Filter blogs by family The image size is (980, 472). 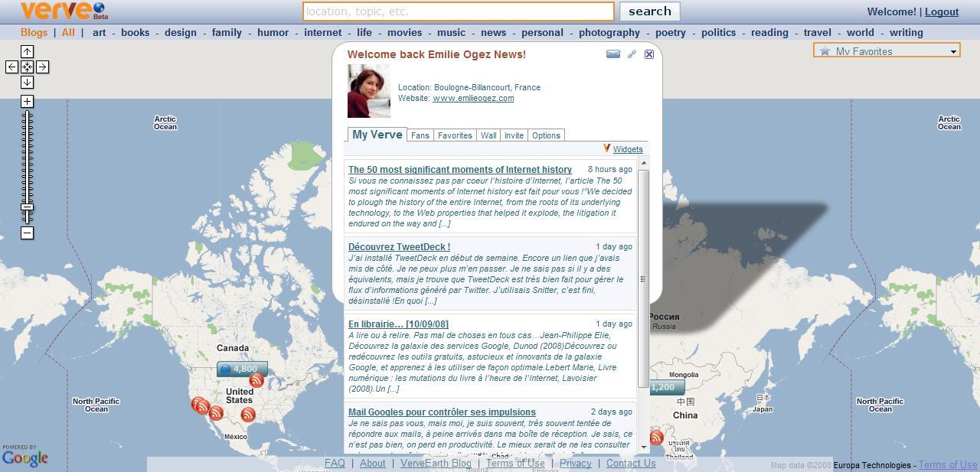pos(227,32)
